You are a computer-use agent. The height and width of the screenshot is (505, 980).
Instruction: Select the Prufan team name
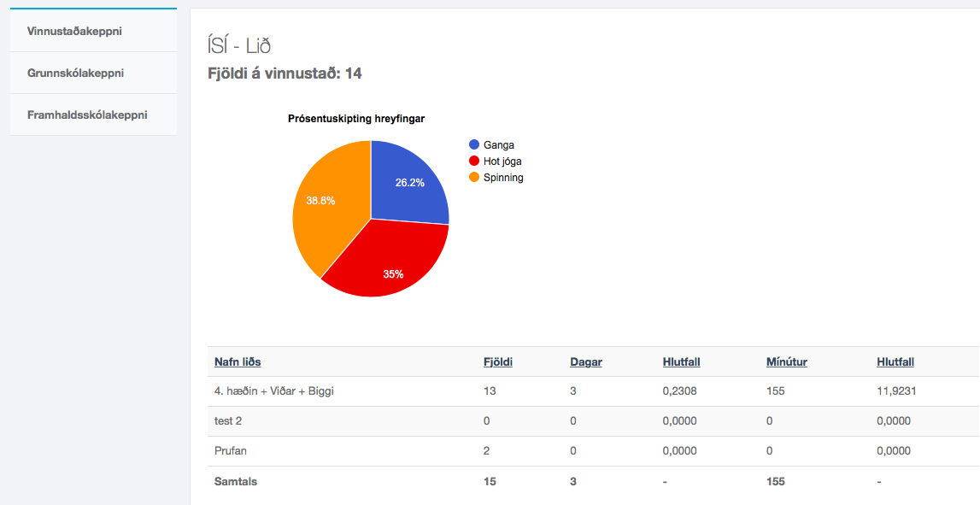(x=231, y=451)
